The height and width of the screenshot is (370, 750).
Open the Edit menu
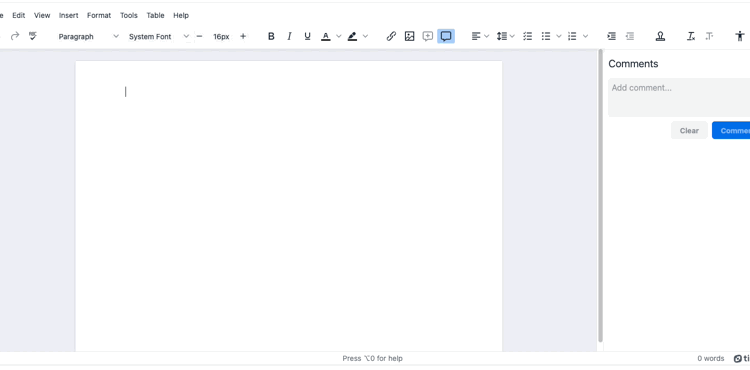pyautogui.click(x=19, y=15)
